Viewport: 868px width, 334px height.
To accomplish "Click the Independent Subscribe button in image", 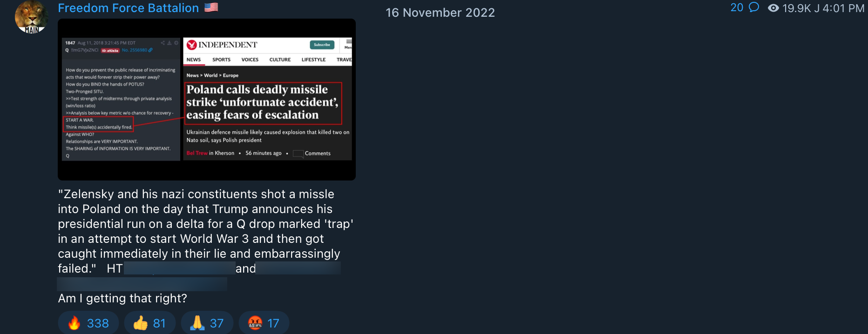I will (322, 45).
